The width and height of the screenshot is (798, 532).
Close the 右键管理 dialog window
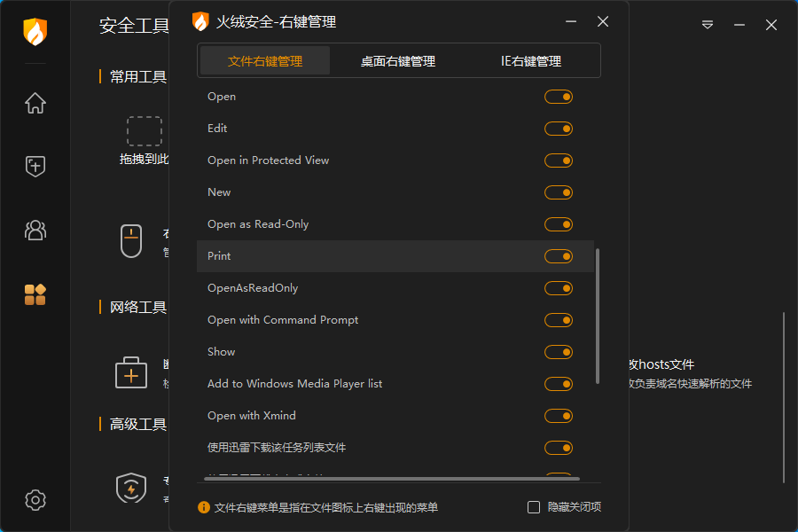tap(603, 21)
